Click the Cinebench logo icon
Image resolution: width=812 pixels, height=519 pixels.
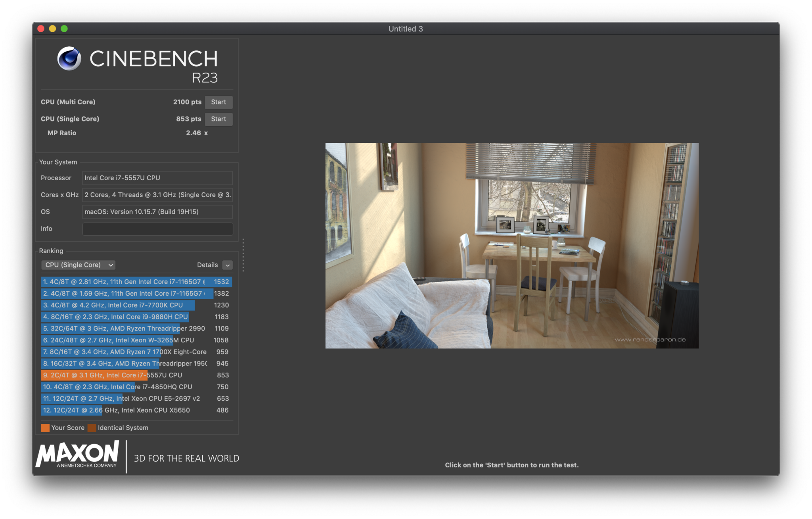(69, 59)
